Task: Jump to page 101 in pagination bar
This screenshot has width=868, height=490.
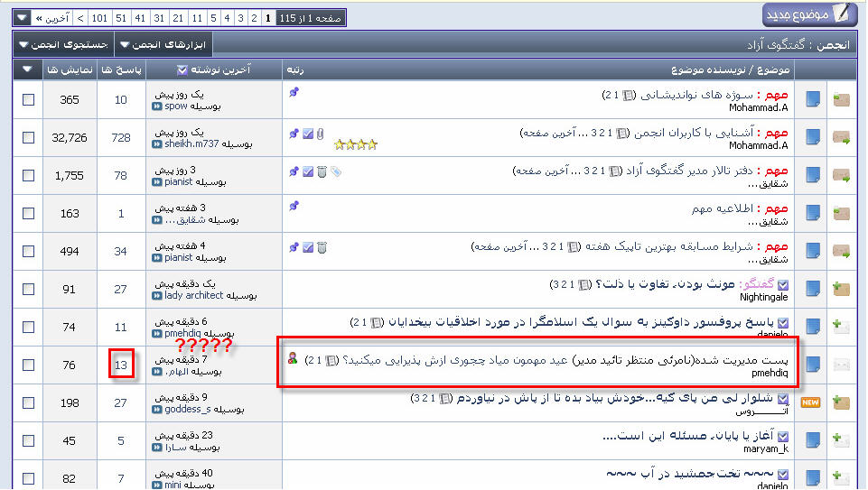Action: 100,17
